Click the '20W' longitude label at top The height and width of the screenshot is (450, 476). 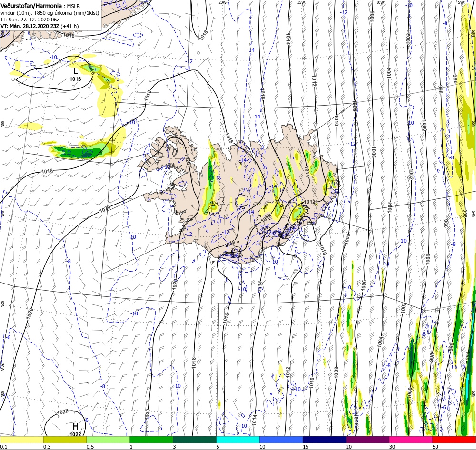tap(222, 2)
